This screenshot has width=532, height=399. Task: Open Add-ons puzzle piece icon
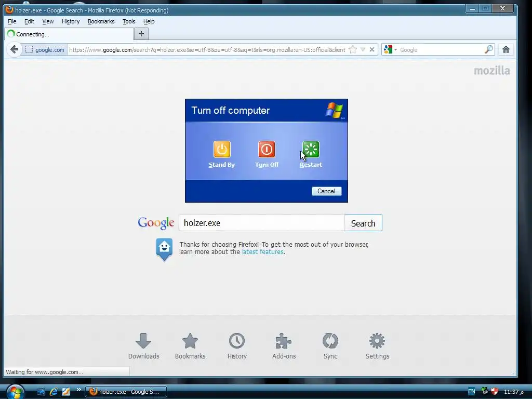click(284, 346)
